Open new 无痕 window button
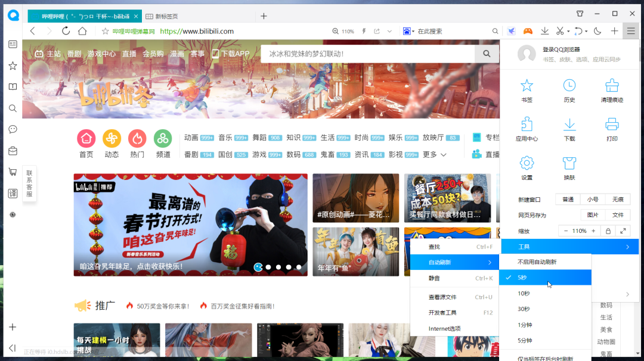Viewport: 644px width, 361px height. tap(618, 200)
